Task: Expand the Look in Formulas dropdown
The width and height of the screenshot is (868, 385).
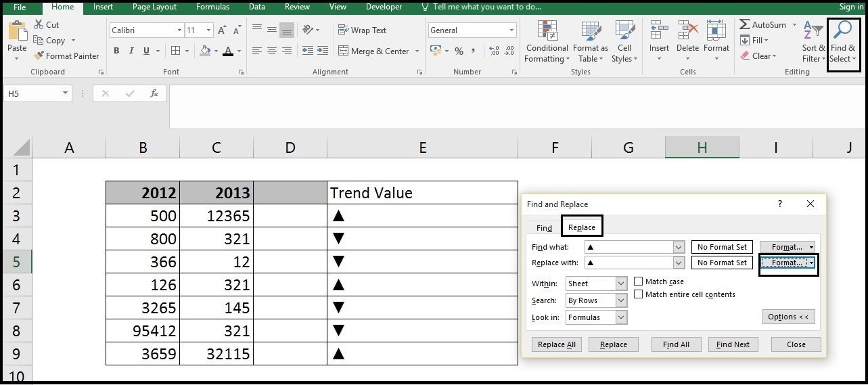Action: (x=621, y=317)
